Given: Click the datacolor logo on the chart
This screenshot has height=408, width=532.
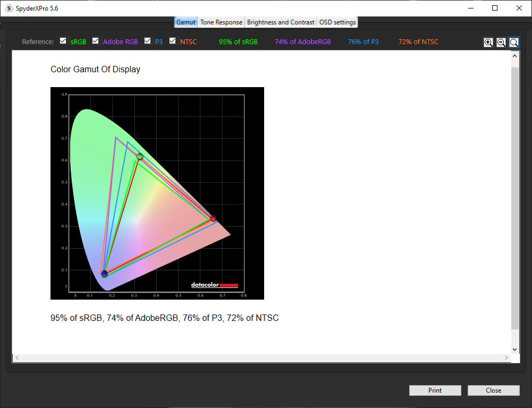Looking at the screenshot, I should pos(214,285).
